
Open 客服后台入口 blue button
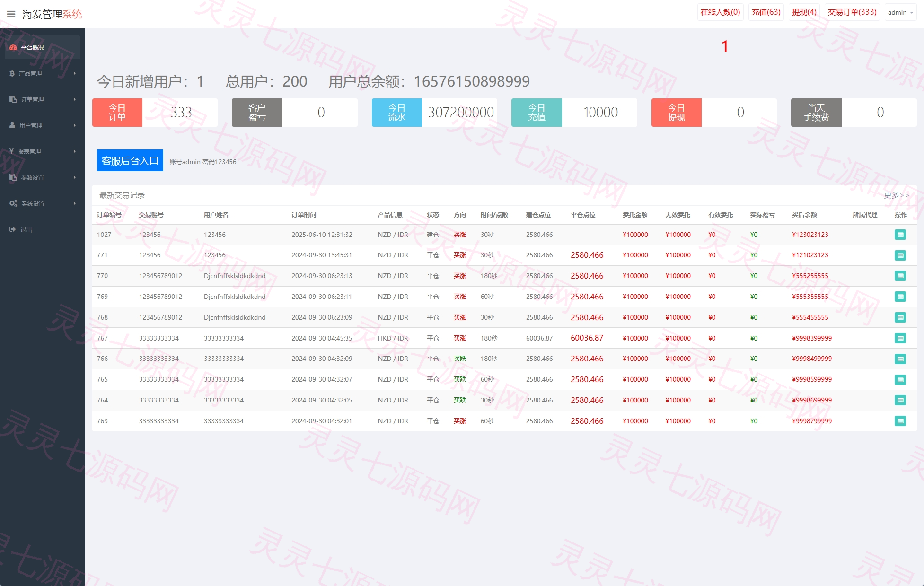pyautogui.click(x=130, y=160)
